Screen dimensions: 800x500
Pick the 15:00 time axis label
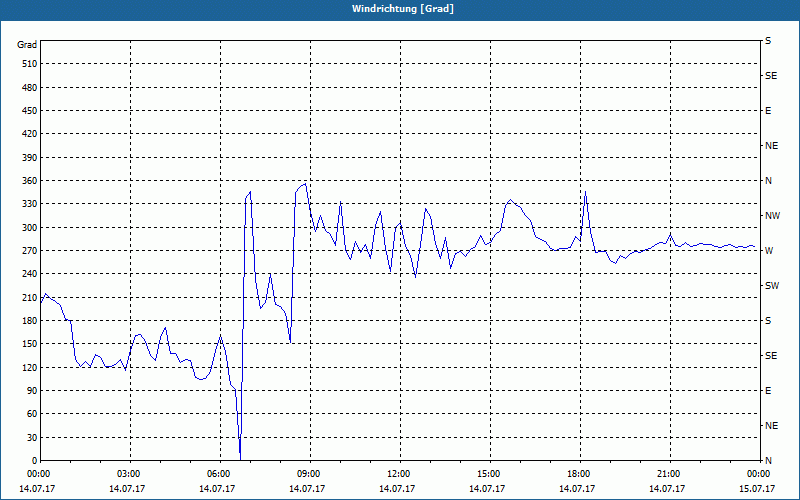pos(487,473)
